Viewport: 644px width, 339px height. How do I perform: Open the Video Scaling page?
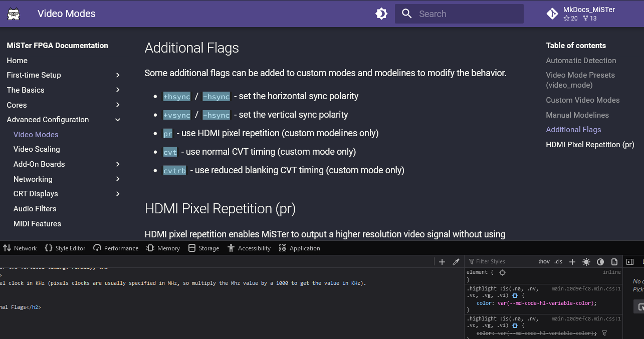tap(37, 149)
